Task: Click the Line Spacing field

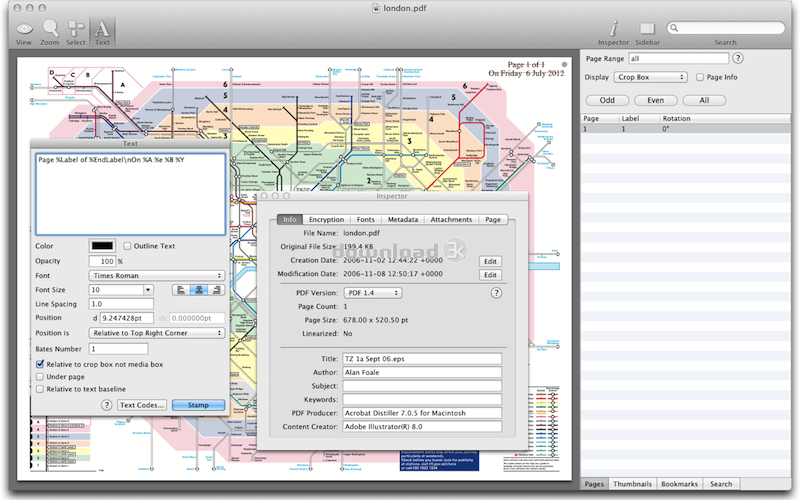Action: tap(121, 304)
